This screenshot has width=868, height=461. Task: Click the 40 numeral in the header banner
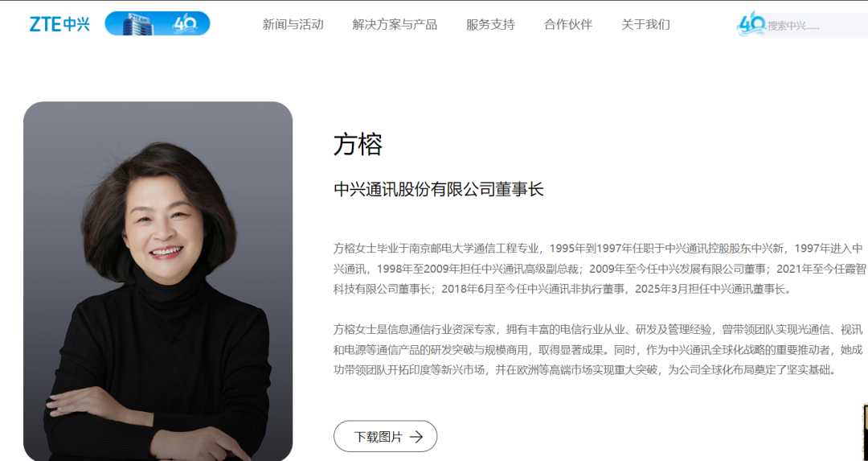(x=185, y=24)
